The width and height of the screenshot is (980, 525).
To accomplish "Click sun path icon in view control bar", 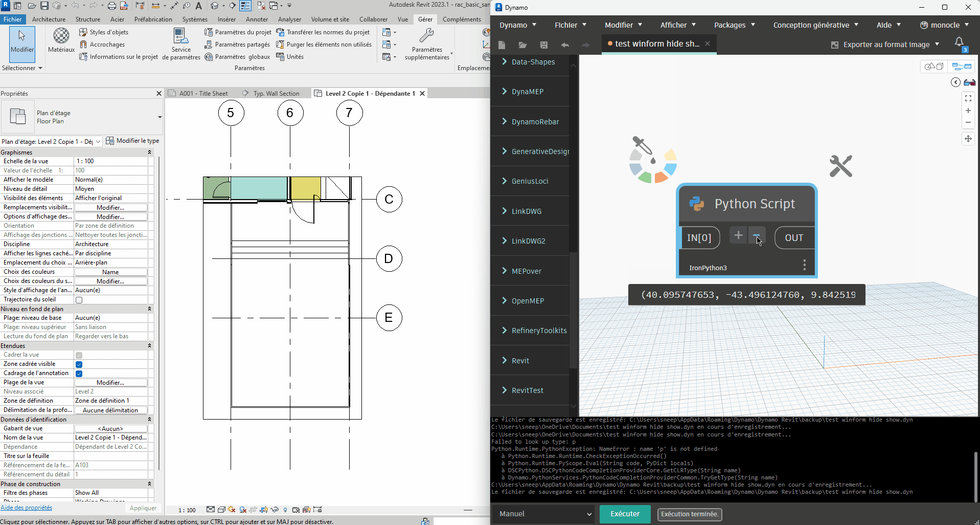I will coord(232,510).
